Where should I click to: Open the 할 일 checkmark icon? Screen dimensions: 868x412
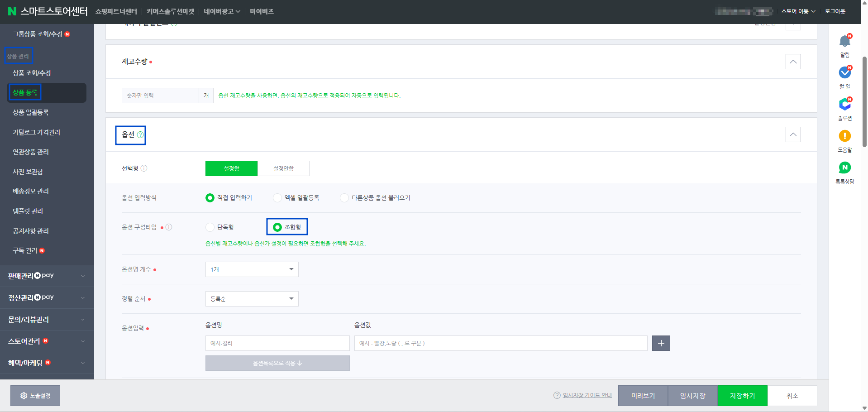[844, 72]
